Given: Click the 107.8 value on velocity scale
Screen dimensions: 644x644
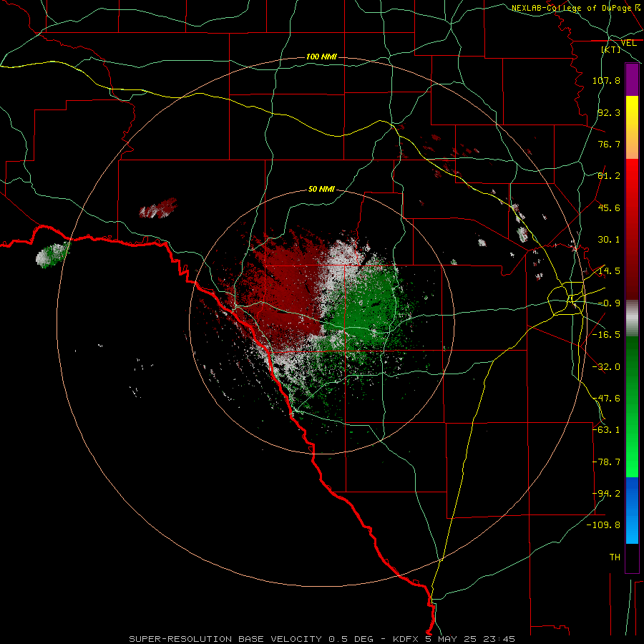Looking at the screenshot, I should pos(606,80).
